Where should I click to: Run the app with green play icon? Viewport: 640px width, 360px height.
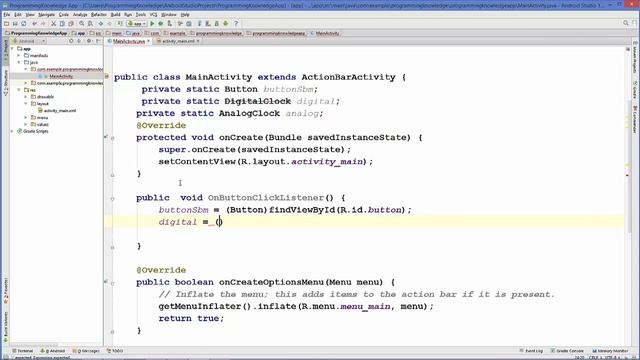[152, 24]
